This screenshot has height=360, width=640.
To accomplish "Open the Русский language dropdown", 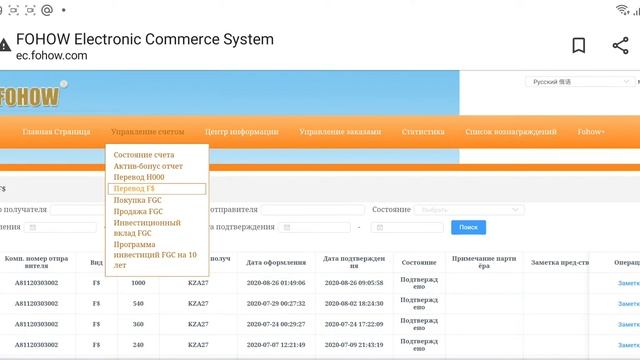I will (x=580, y=82).
